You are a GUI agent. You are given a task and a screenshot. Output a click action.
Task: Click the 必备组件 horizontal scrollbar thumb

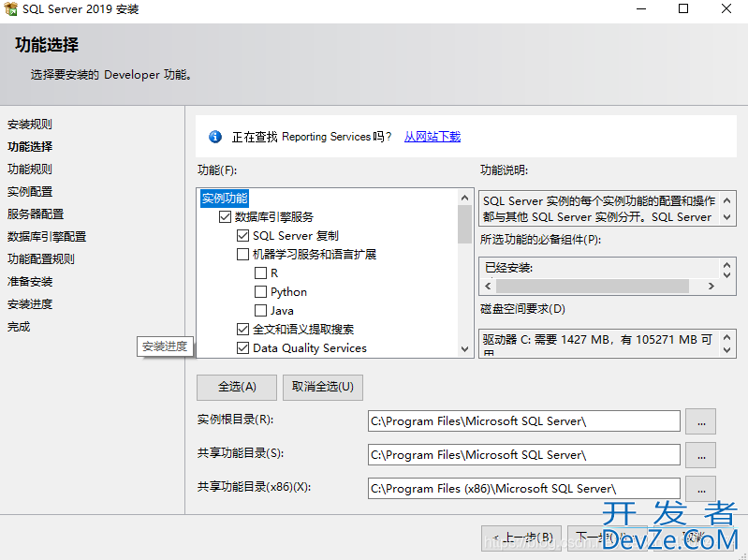point(593,286)
